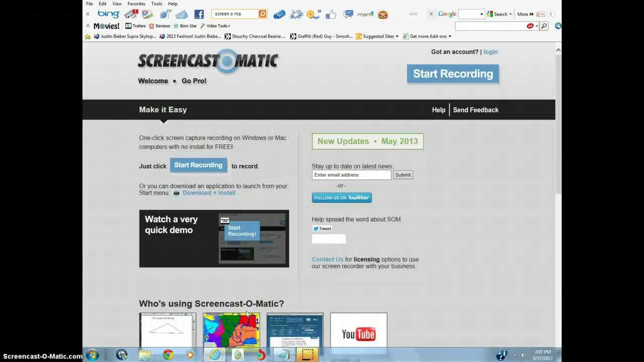Click the Enter email address field

351,175
